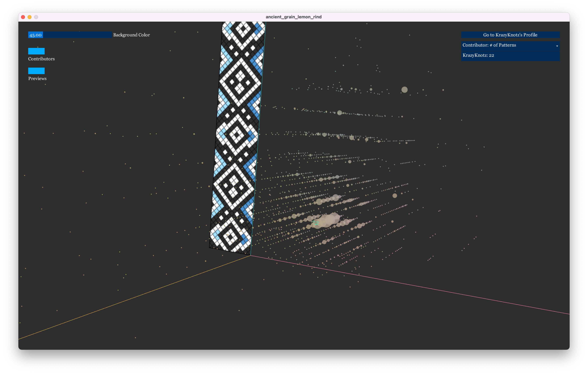The height and width of the screenshot is (374, 588).
Task: Minimize the window with the yellow button
Action: click(30, 17)
